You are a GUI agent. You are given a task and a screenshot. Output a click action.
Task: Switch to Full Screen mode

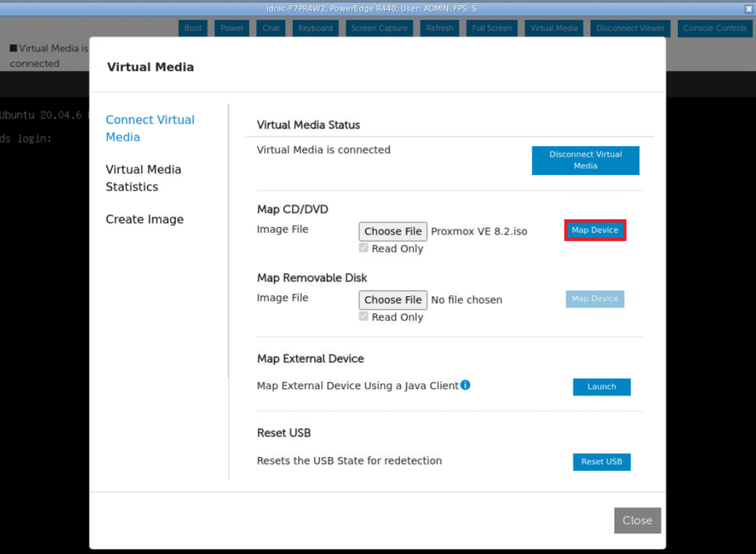(x=492, y=27)
